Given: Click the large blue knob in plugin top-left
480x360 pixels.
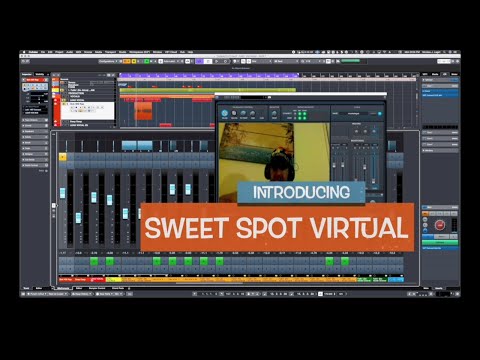Looking at the screenshot, I should [225, 113].
